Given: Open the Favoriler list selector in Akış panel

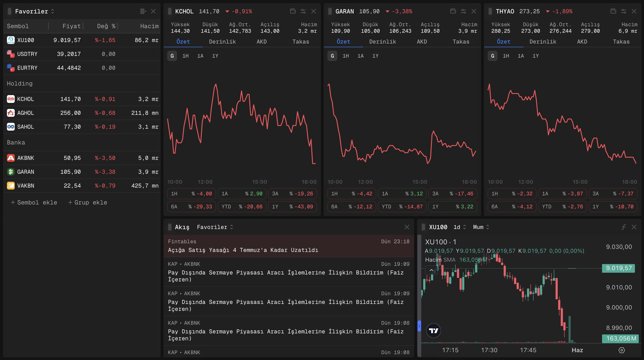Looking at the screenshot, I should [215, 227].
